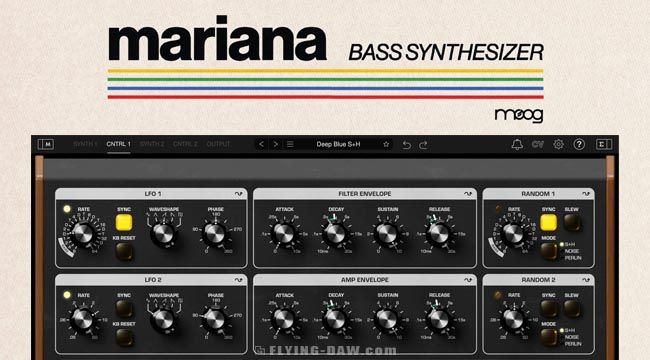Go to the next preset arrow

276,144
